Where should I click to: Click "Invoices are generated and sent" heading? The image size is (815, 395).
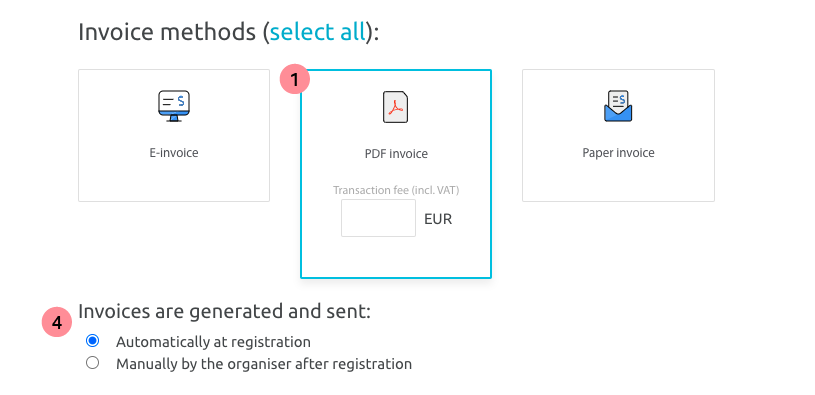[225, 311]
